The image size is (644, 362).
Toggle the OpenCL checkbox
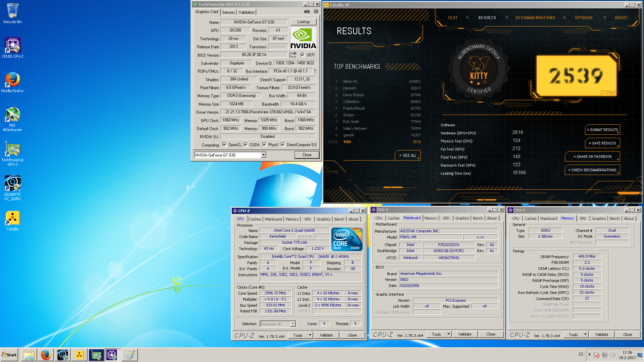[x=224, y=145]
